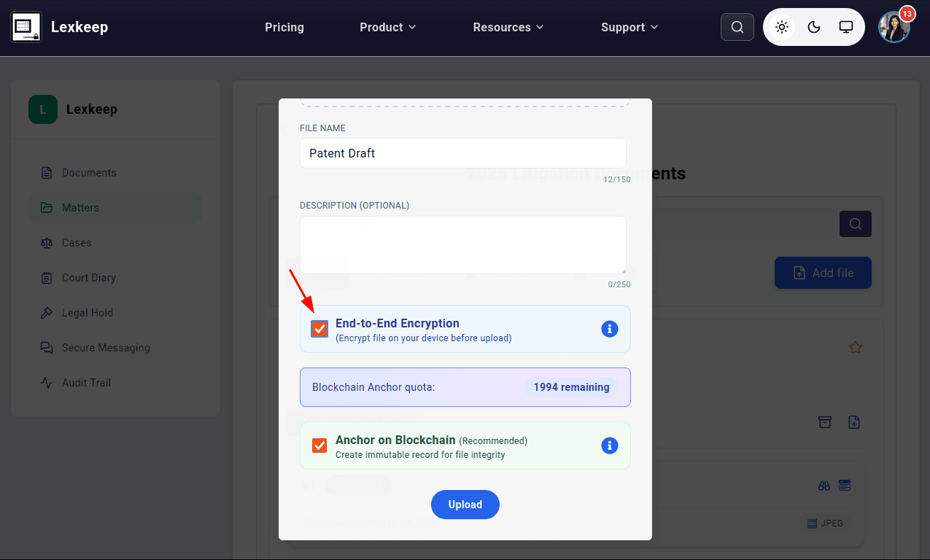
Task: Click the archive box icon
Action: (825, 422)
